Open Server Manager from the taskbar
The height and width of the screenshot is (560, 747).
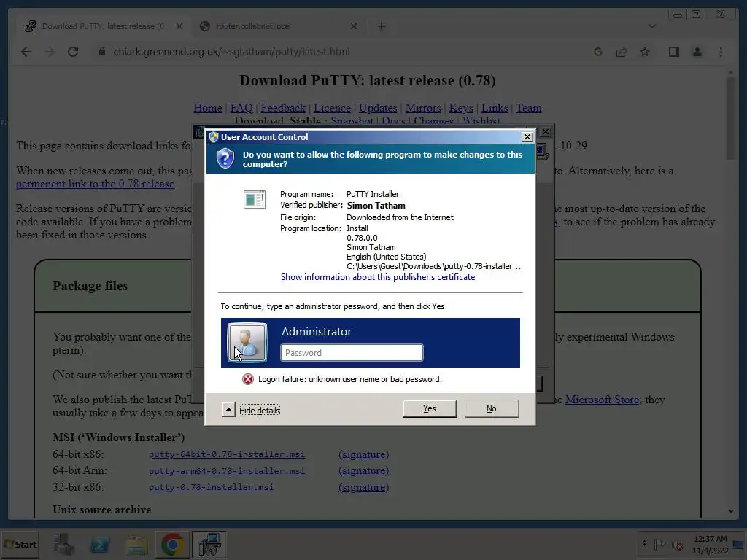tap(63, 544)
